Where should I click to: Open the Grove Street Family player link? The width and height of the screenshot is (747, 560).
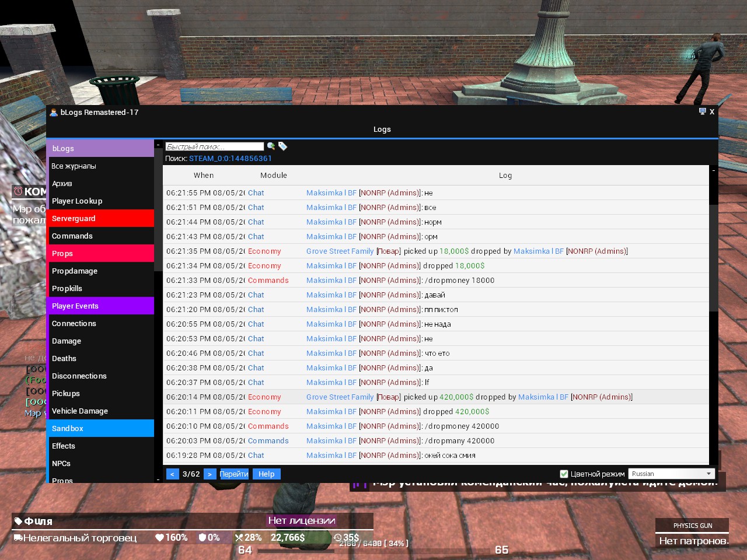340,251
